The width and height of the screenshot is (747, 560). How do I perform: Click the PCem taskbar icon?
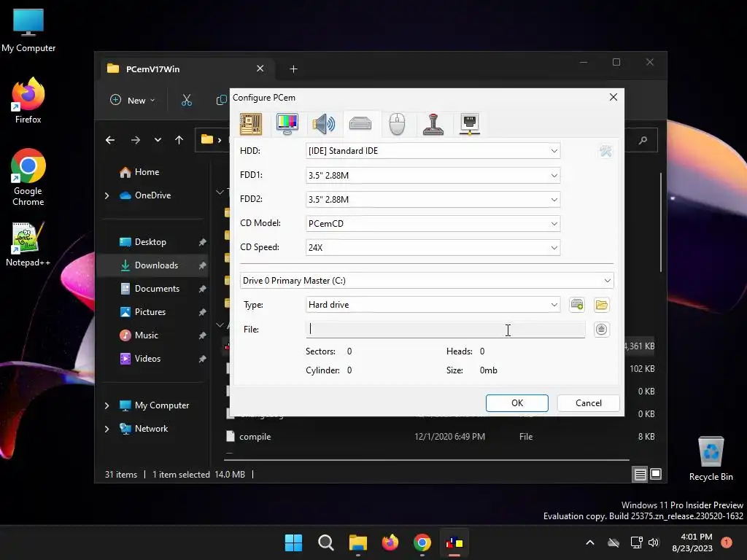pos(454,542)
